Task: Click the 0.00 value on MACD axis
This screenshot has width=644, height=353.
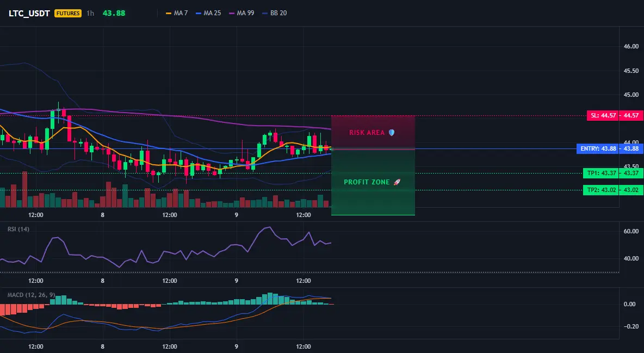Action: [630, 304]
